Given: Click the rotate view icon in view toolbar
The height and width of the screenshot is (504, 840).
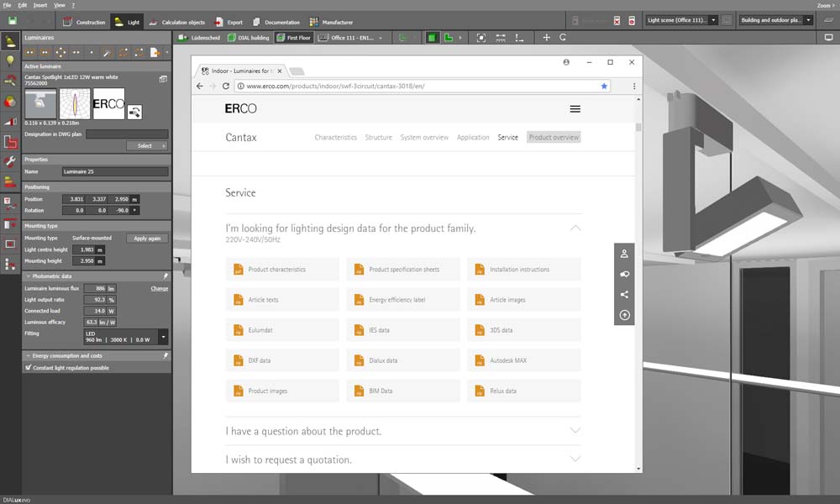Looking at the screenshot, I should pyautogui.click(x=562, y=38).
